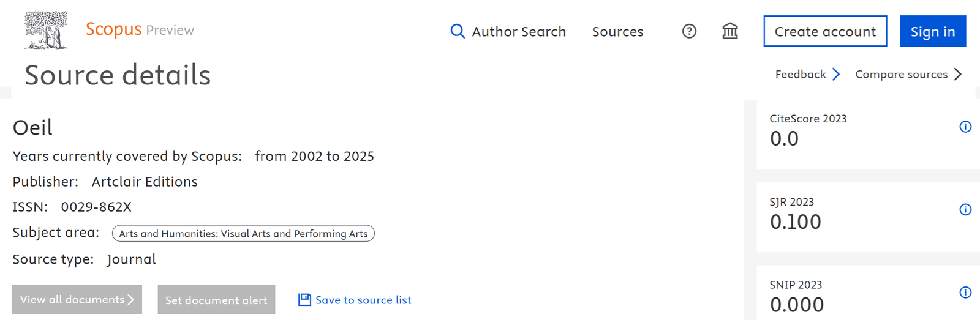
Task: Open the Sources menu item
Action: 617,31
